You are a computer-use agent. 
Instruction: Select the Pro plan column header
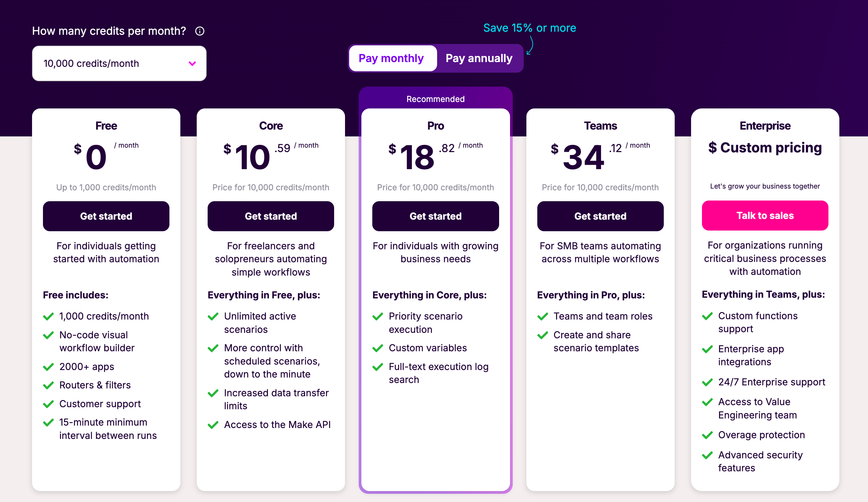pyautogui.click(x=435, y=126)
